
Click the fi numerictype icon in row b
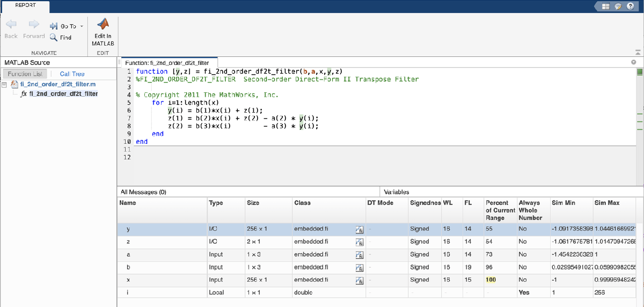[359, 267]
